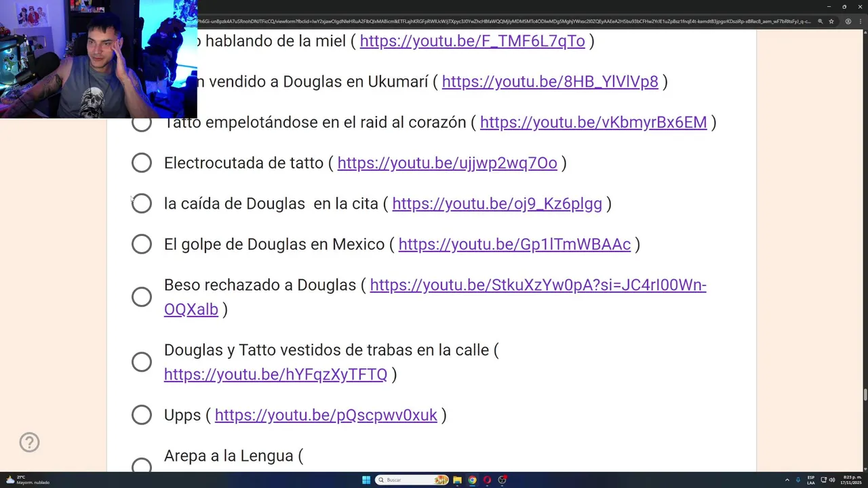Bookmark this page with the star icon
This screenshot has height=488, width=868.
831,21
